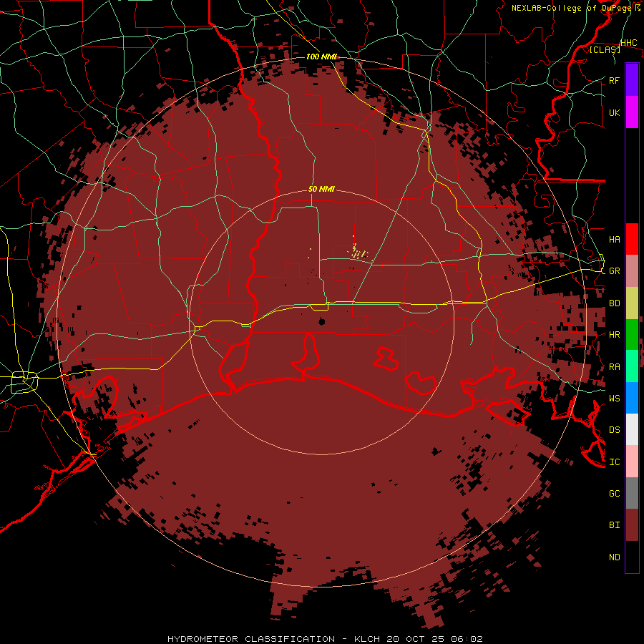Screen dimensions: 644x644
Task: Click the 'HYDROMETEOR CLASSIFICATION' title text
Action: (x=251, y=639)
